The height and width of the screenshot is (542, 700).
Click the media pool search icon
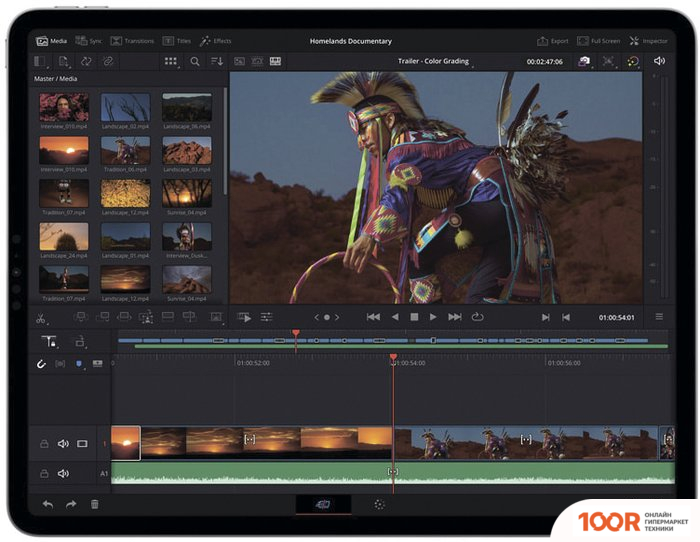[195, 62]
